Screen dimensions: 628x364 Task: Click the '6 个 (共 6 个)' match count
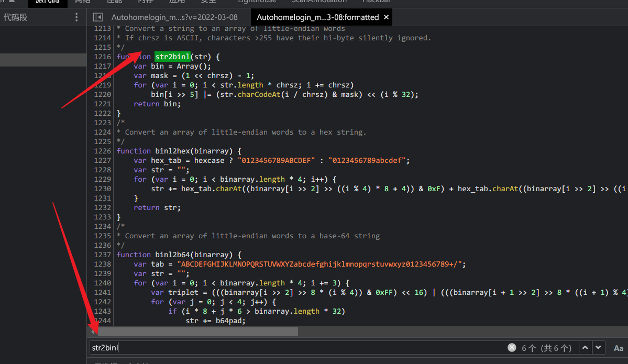546,348
